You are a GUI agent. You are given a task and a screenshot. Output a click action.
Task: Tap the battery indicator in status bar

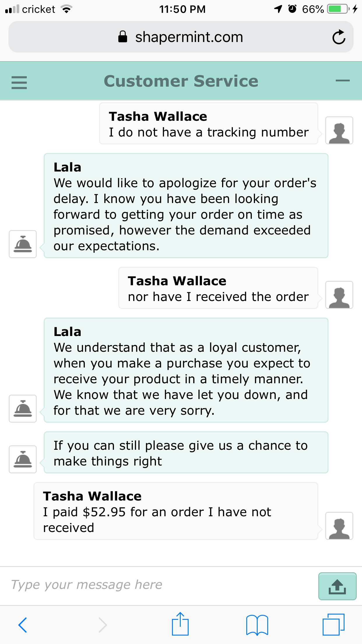(338, 9)
